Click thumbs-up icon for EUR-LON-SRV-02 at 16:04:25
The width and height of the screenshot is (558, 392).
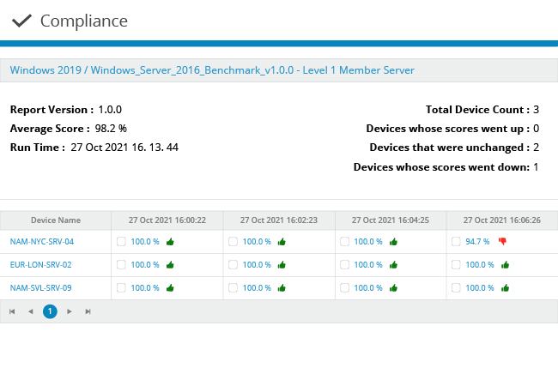pyautogui.click(x=393, y=265)
